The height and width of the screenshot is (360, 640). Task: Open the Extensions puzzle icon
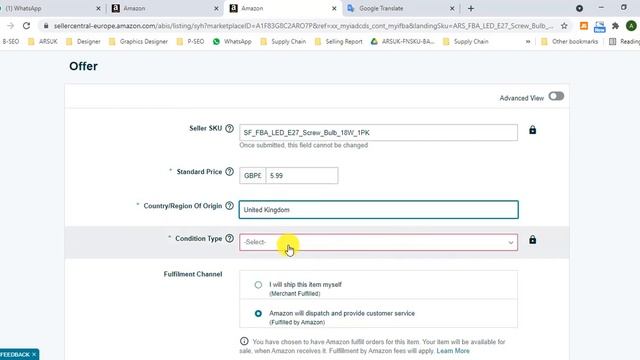[615, 26]
